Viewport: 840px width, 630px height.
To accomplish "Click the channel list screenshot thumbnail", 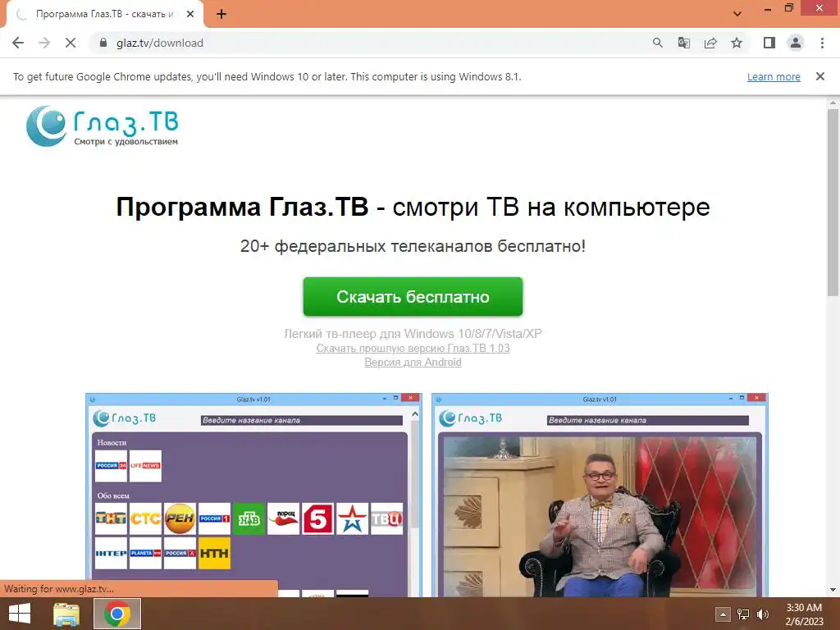I will point(253,495).
